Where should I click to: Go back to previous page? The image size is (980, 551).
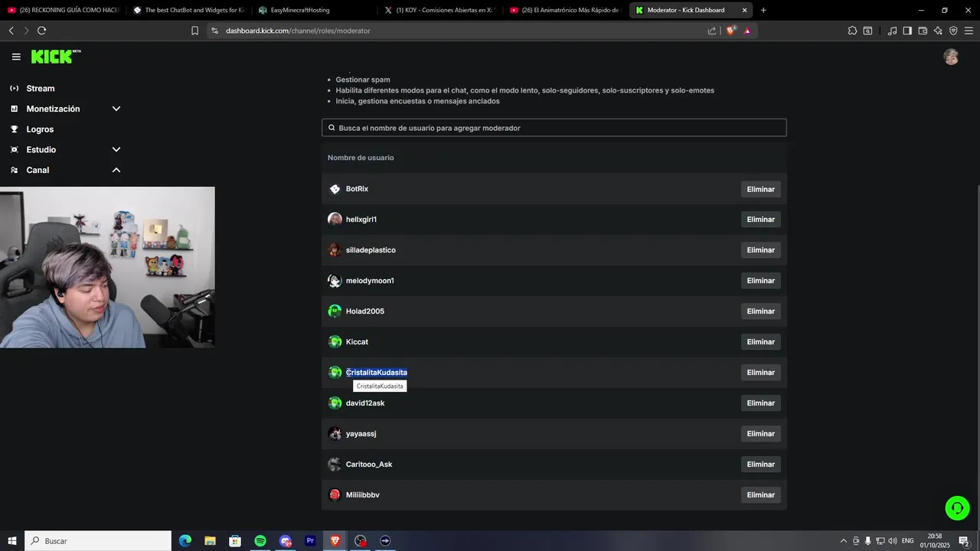11,31
